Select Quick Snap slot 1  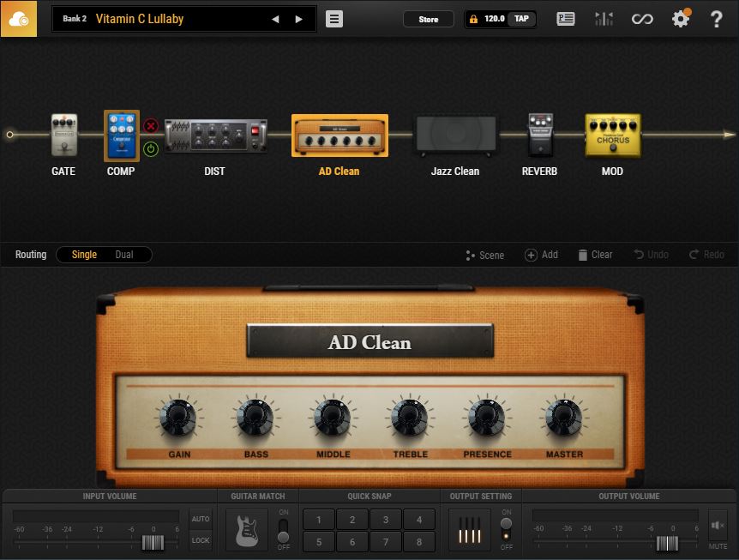[x=319, y=520]
